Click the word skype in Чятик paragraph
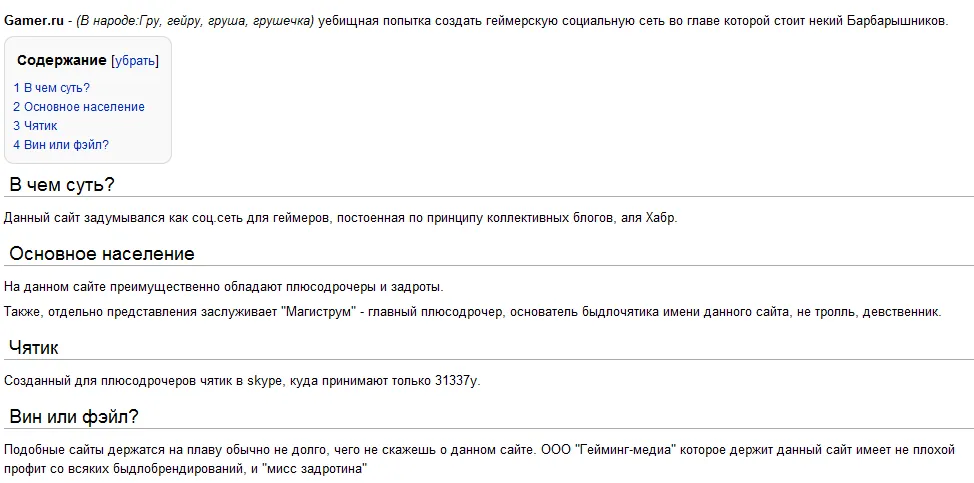Image resolution: width=974 pixels, height=483 pixels. pos(265,380)
